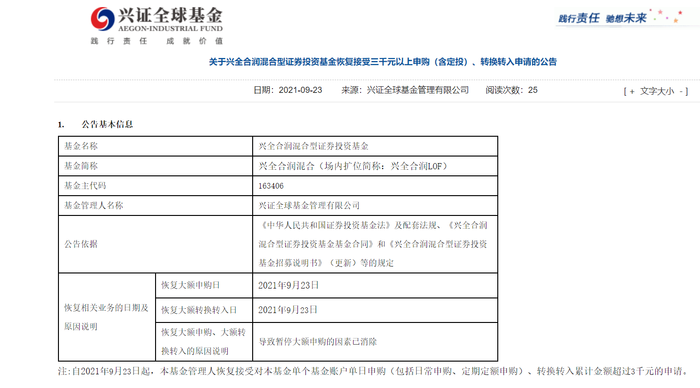The image size is (700, 388).
Task: Select the 恢复大额申购、大额转换转入的原因说明 cell
Action: (x=204, y=342)
